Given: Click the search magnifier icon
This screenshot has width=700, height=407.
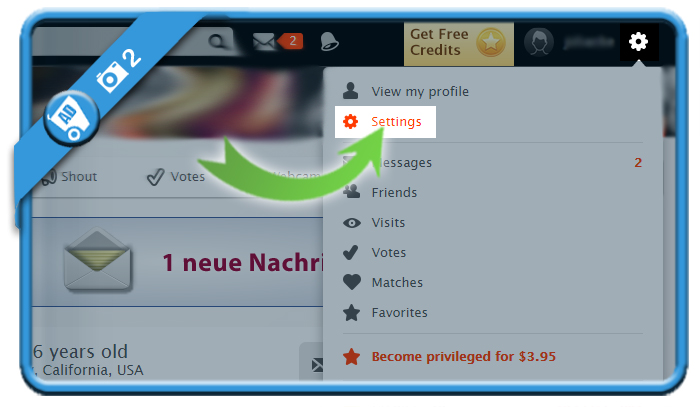Looking at the screenshot, I should click(x=217, y=42).
